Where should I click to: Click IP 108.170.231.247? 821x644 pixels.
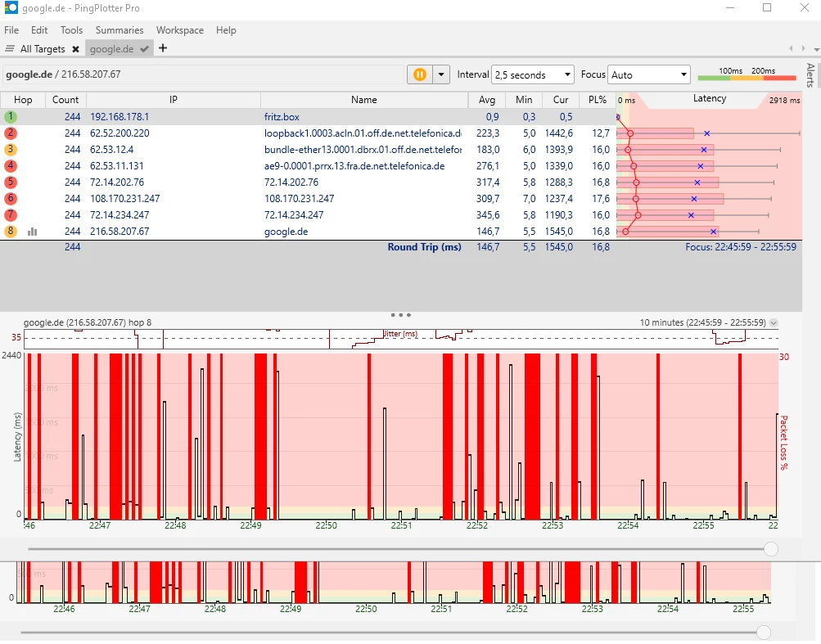pyautogui.click(x=124, y=198)
